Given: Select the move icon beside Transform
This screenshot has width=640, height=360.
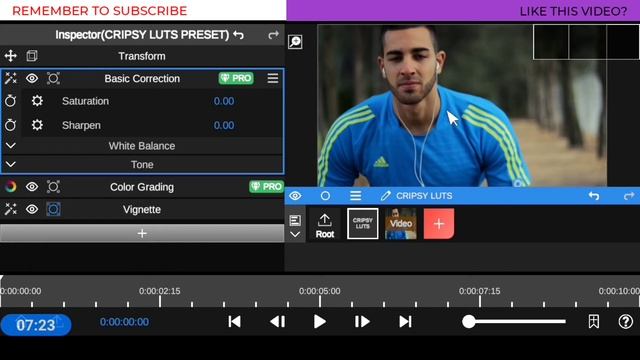Looking at the screenshot, I should 11,56.
